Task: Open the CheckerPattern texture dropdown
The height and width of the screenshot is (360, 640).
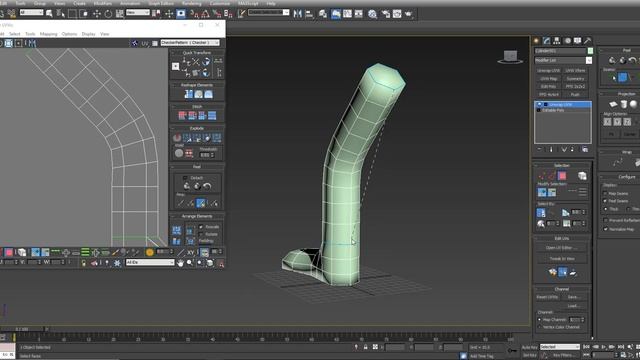Action: click(190, 42)
